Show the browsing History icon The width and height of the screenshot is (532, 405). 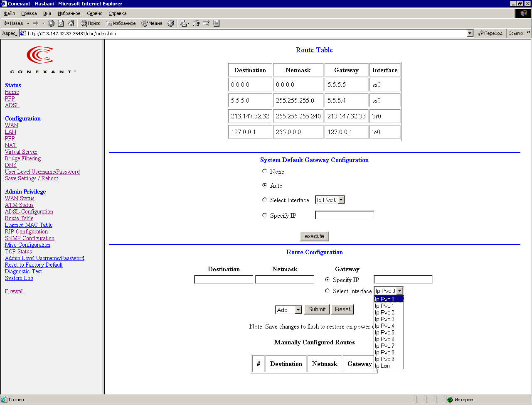pyautogui.click(x=171, y=23)
